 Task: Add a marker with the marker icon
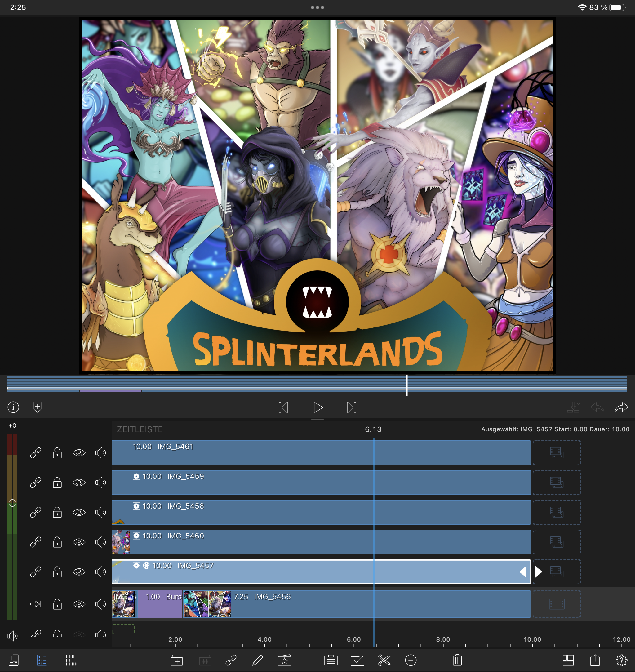tap(38, 407)
